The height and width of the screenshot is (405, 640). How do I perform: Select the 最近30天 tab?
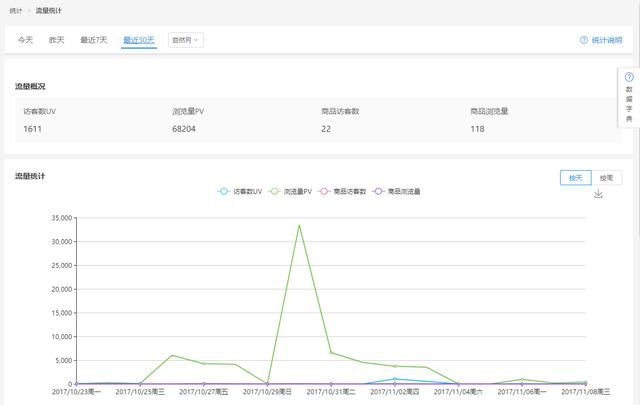pyautogui.click(x=139, y=40)
